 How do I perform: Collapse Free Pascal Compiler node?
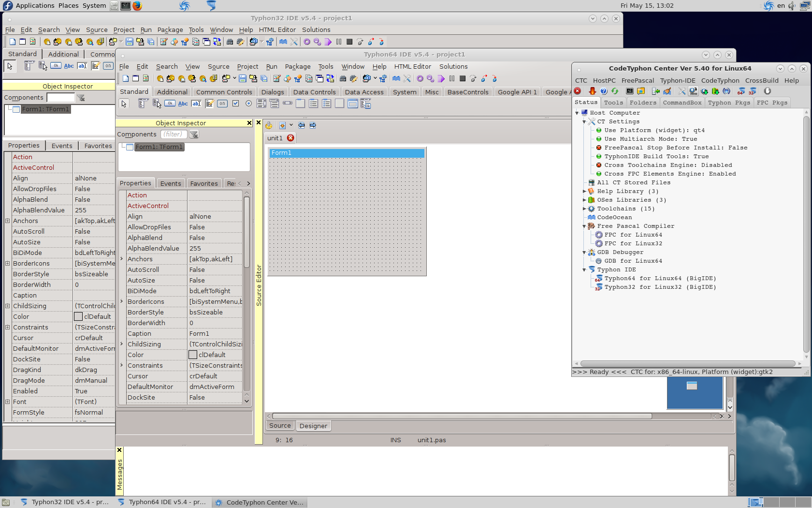tap(584, 226)
